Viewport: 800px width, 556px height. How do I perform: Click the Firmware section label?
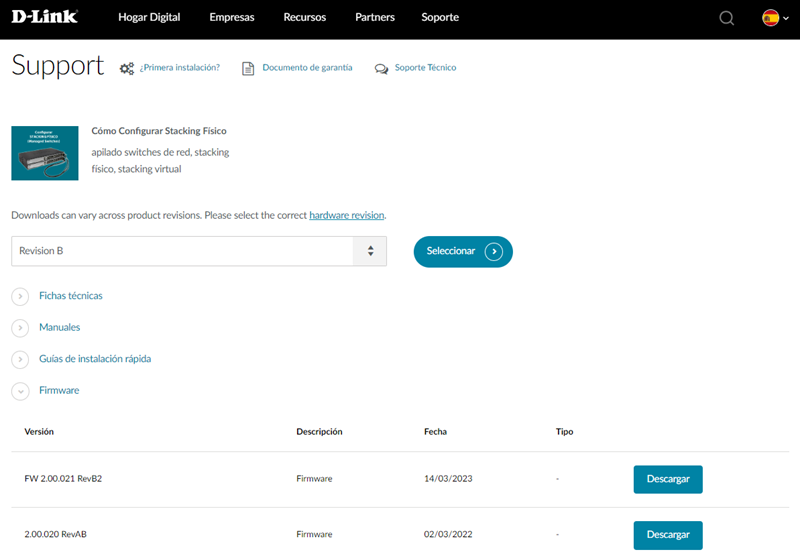pyautogui.click(x=59, y=390)
